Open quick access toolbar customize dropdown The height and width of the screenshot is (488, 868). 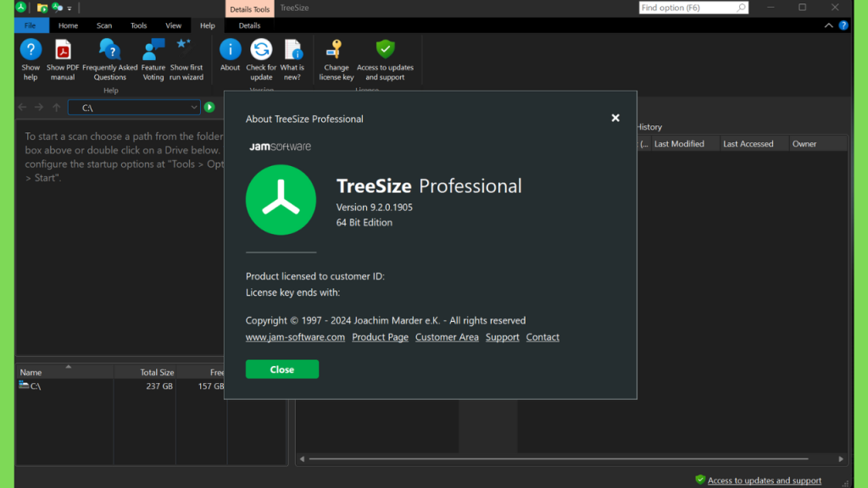pos(70,8)
